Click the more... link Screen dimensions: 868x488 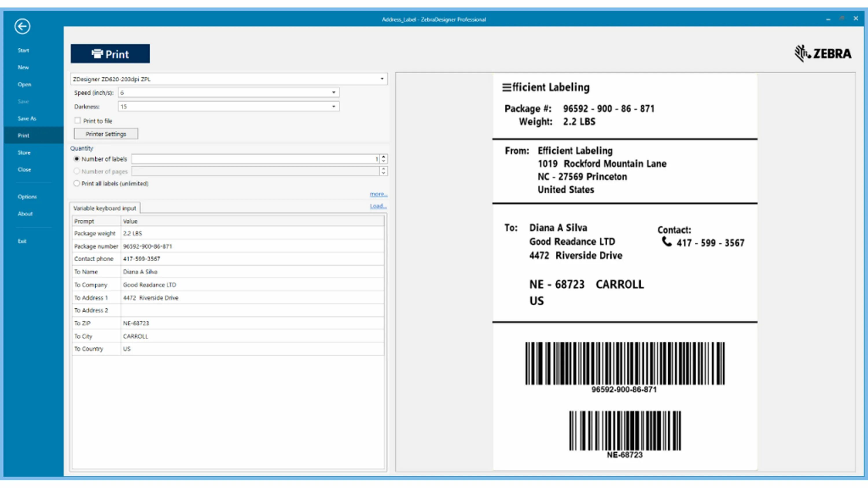point(378,194)
